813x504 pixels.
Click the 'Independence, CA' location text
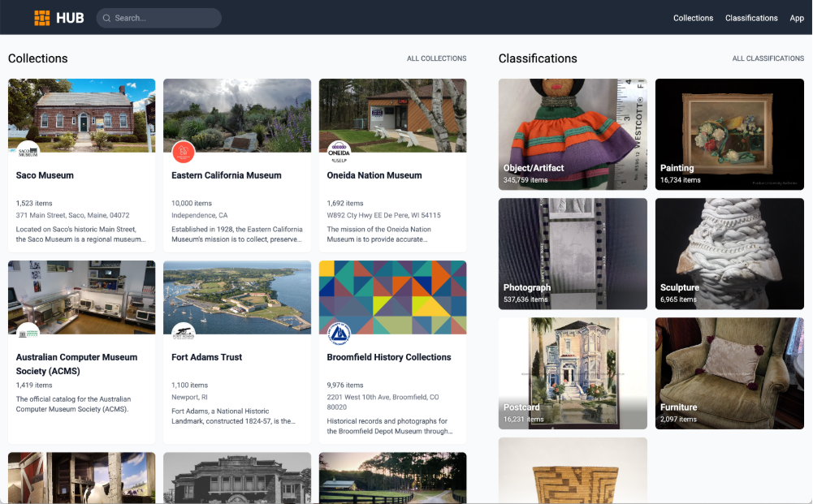click(199, 215)
